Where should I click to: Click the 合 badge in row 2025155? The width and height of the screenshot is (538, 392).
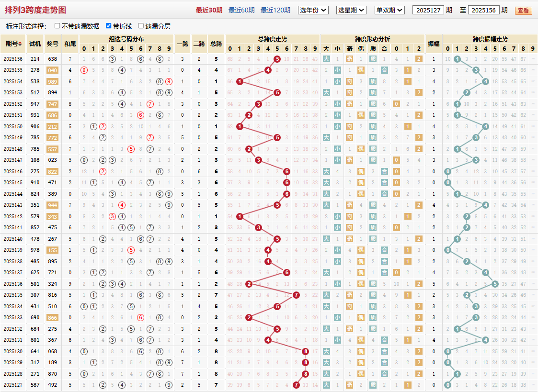pos(384,70)
